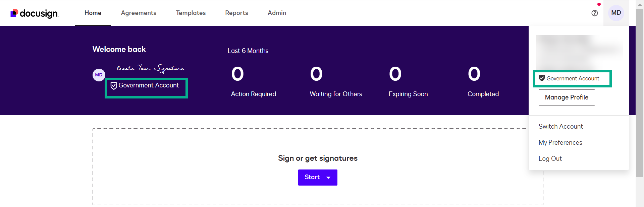Go to the Home tab
The image size is (644, 207).
(93, 13)
